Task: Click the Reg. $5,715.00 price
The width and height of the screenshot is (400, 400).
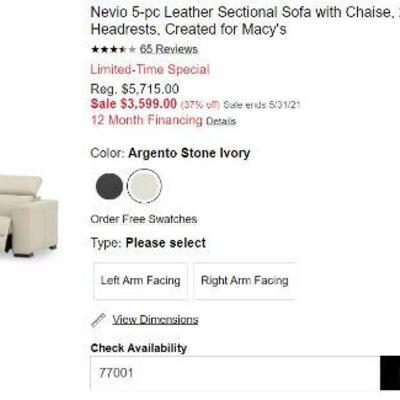Action: (x=135, y=89)
